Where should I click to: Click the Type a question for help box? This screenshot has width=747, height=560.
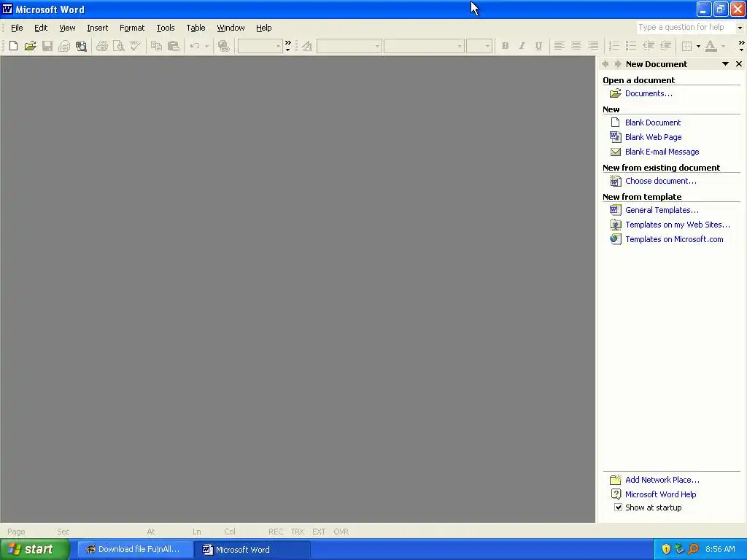coord(686,28)
